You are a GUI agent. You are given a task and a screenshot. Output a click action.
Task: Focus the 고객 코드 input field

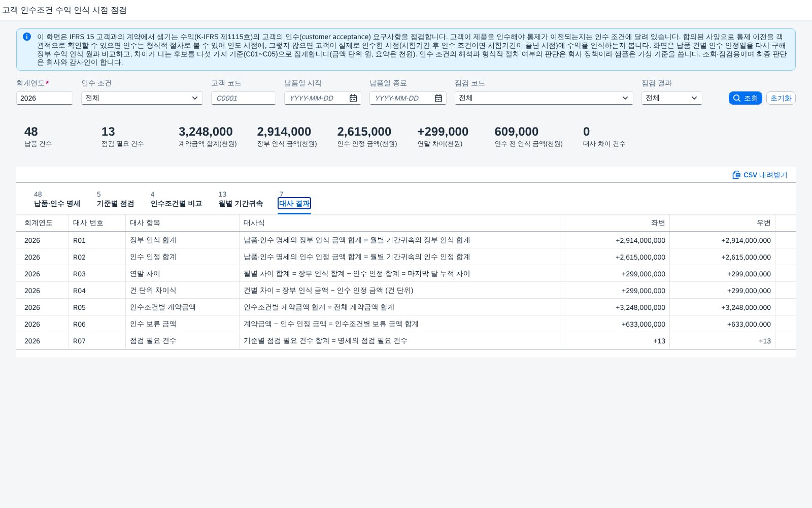(244, 98)
